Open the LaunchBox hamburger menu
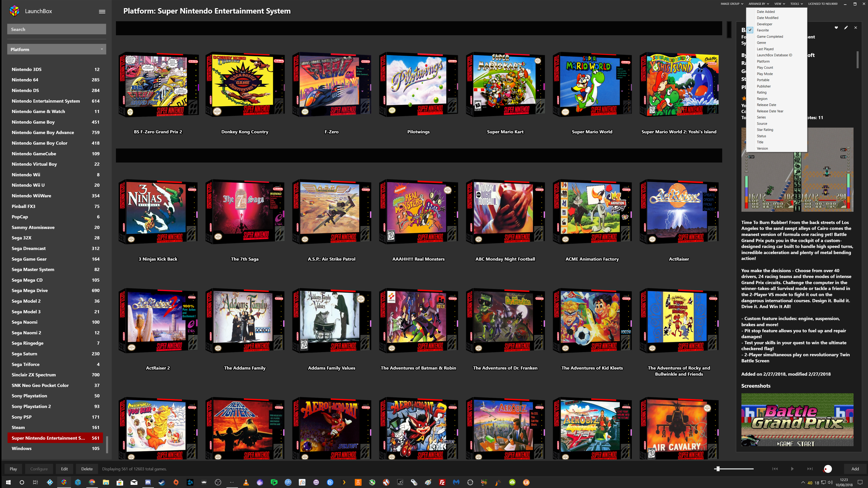 [102, 11]
